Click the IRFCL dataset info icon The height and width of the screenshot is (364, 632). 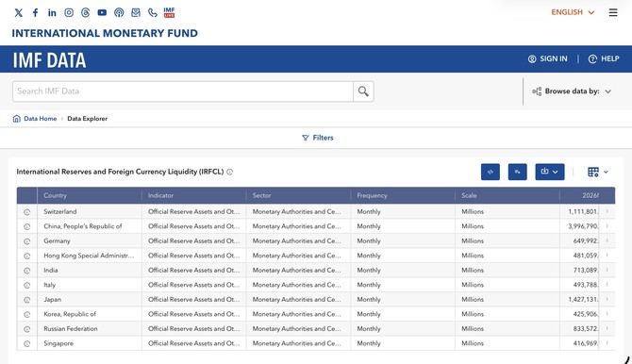(x=230, y=172)
